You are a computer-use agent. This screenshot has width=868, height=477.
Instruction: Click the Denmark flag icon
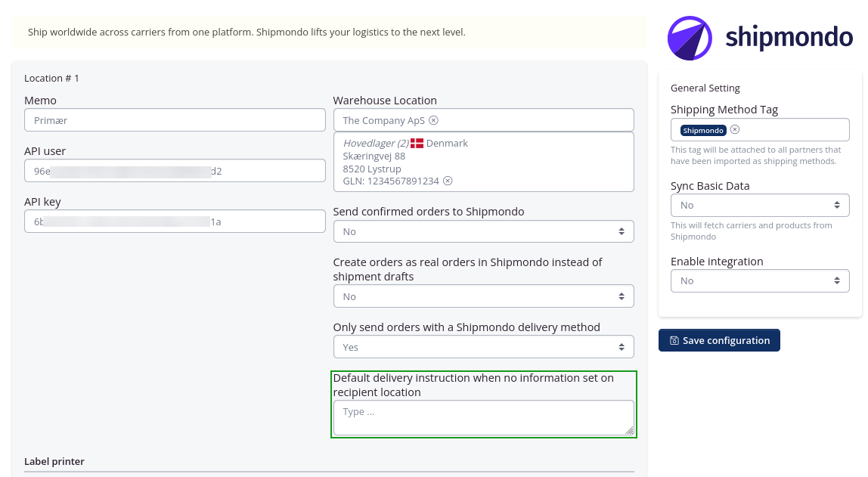tap(417, 143)
